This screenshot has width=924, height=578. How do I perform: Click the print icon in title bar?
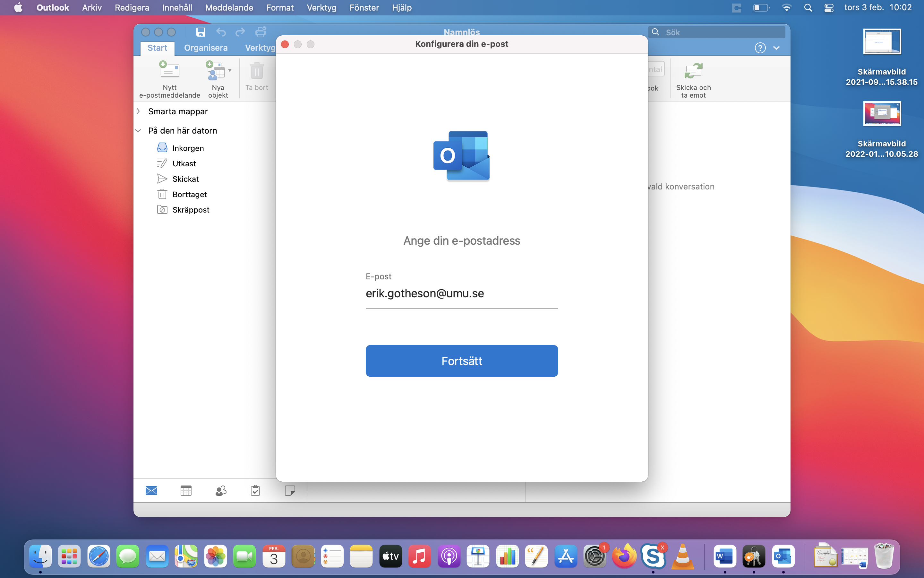tap(261, 32)
